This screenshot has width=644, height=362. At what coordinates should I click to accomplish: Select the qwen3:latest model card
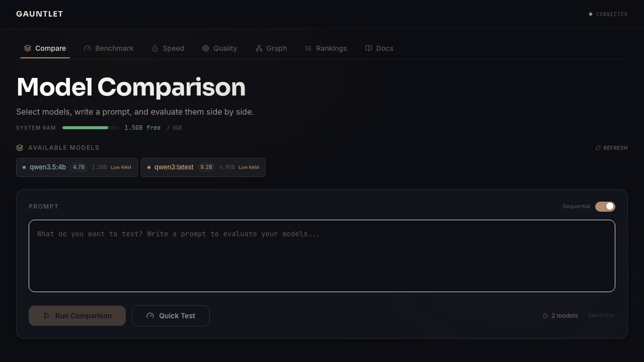pyautogui.click(x=203, y=167)
